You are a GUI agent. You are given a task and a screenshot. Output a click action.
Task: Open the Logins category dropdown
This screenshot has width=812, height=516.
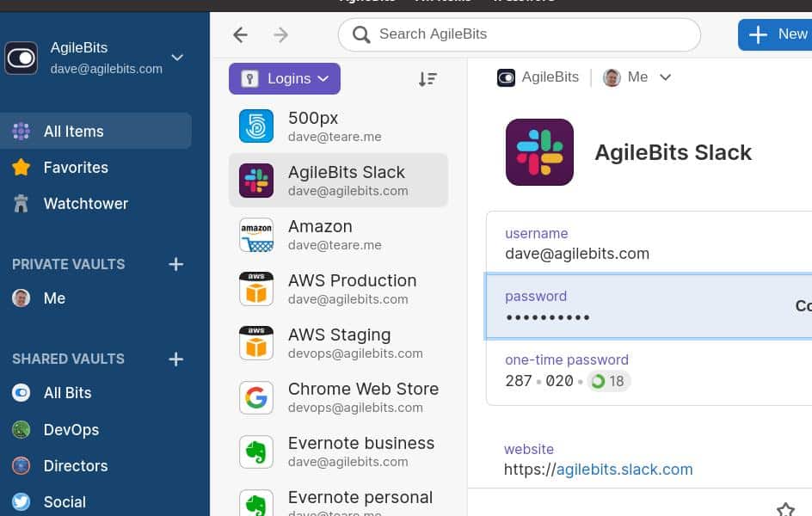(x=285, y=78)
